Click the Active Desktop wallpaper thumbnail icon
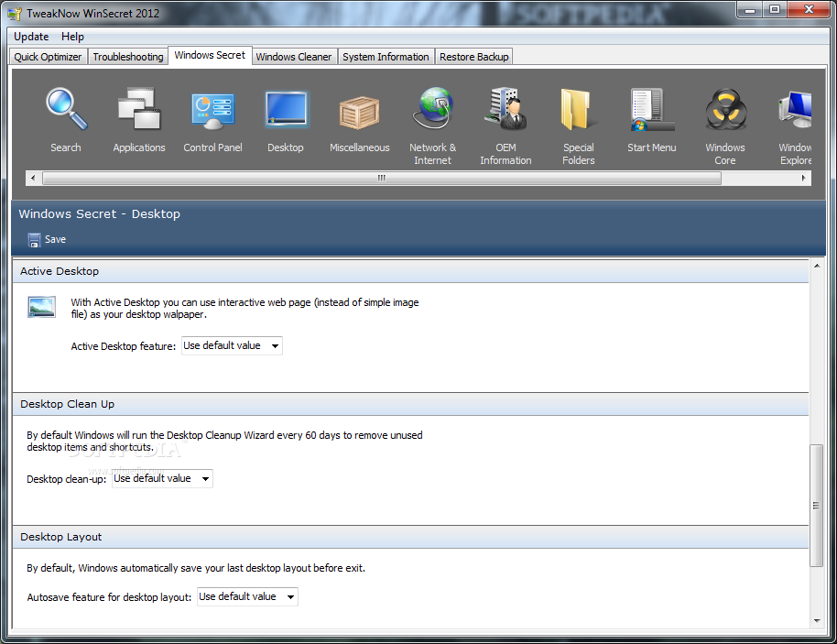 [41, 307]
